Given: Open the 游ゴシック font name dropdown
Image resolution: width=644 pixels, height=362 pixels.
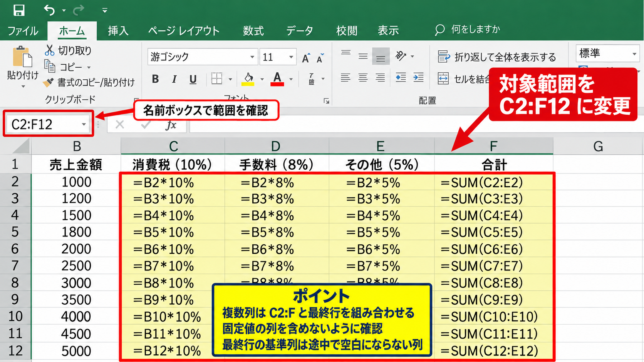Looking at the screenshot, I should pos(252,57).
